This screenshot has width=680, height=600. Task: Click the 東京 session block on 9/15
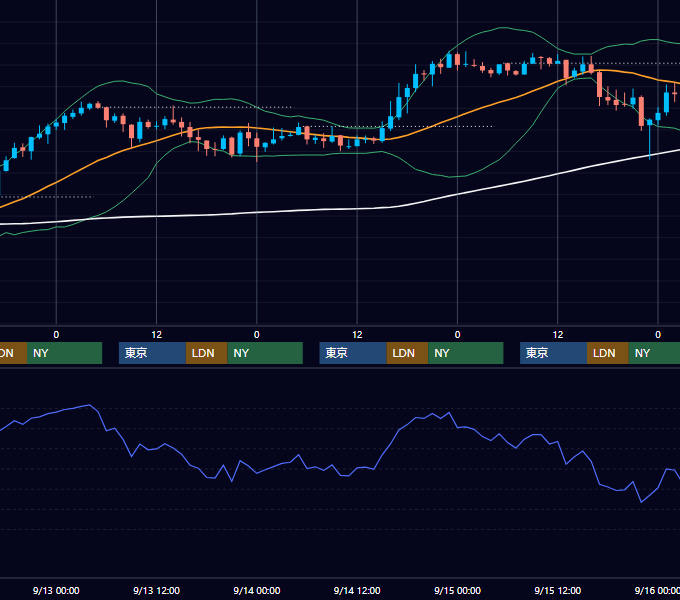[x=554, y=353]
